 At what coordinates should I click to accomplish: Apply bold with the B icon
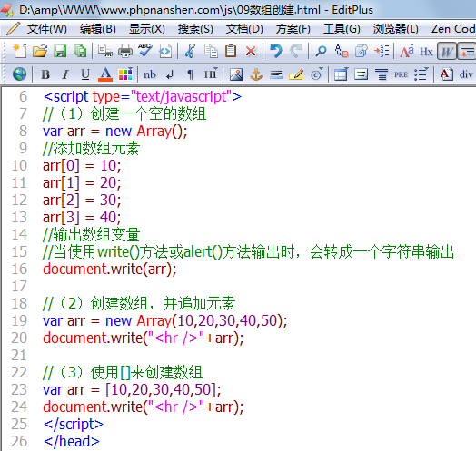point(45,74)
